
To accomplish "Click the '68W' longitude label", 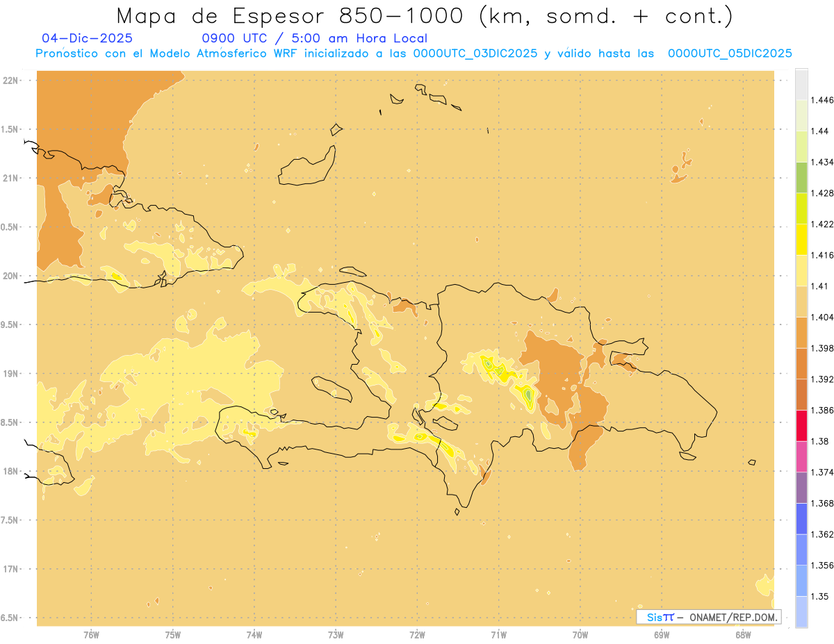I will tap(743, 635).
